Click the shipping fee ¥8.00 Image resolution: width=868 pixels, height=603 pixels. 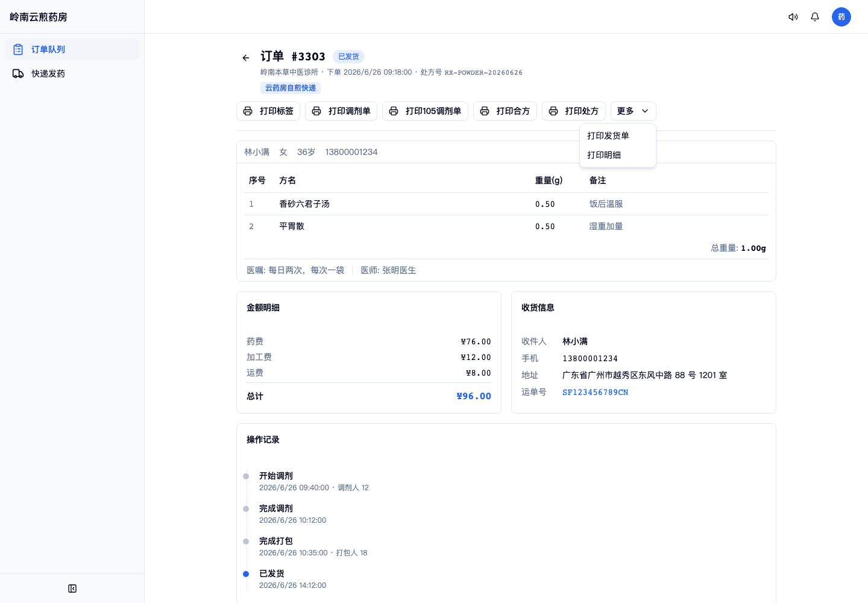coord(479,373)
